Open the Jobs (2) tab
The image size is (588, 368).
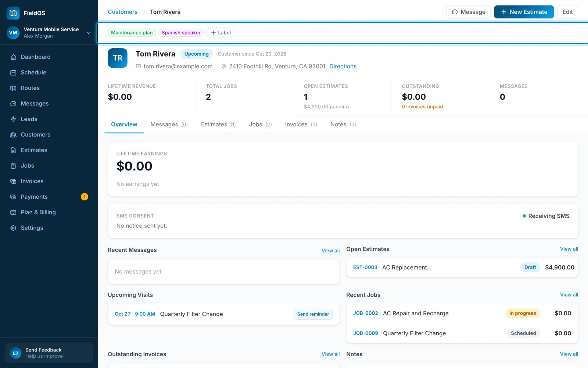click(260, 124)
